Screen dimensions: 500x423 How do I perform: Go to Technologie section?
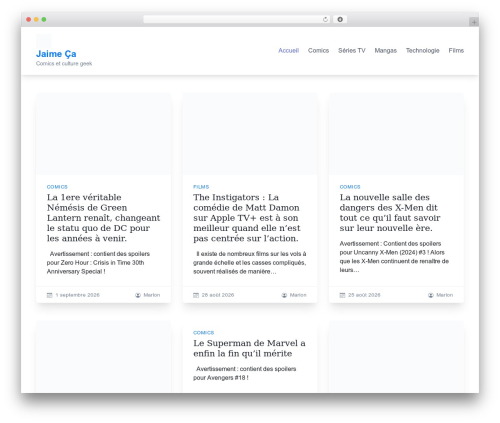(x=422, y=50)
